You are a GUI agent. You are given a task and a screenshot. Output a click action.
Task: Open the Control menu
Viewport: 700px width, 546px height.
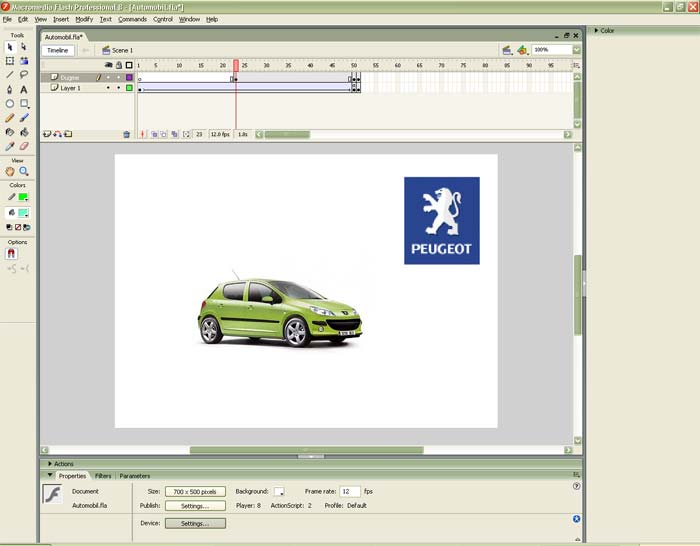163,19
